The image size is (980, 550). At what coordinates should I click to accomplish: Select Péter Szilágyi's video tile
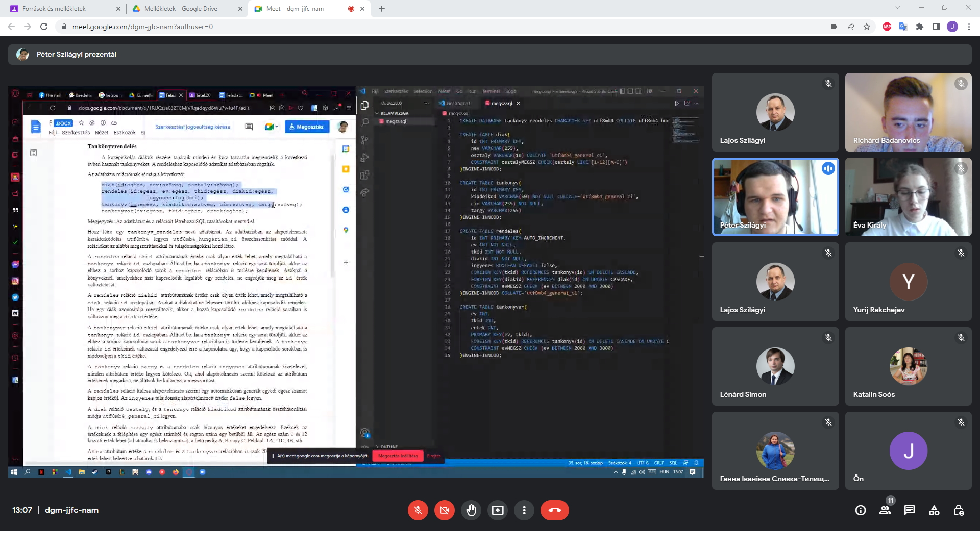775,197
